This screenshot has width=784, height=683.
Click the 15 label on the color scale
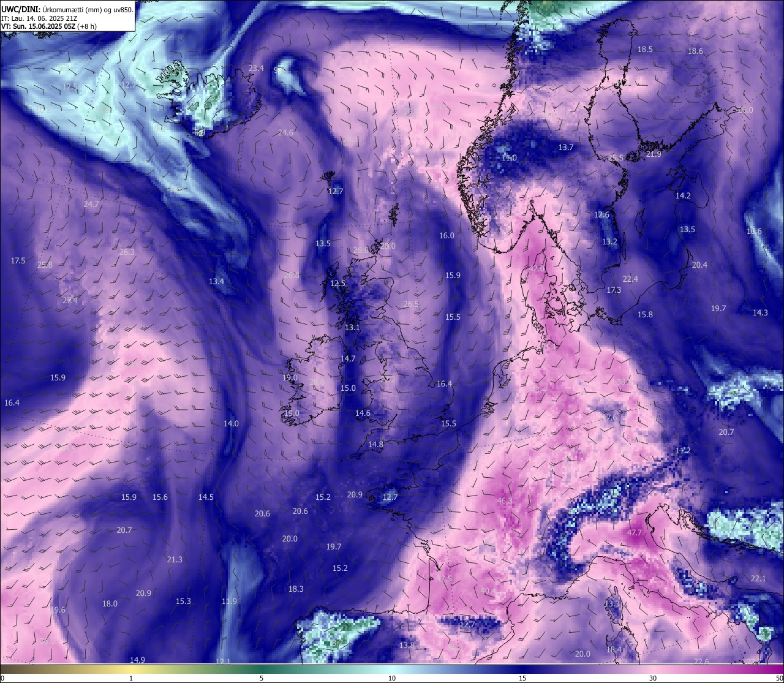tap(522, 678)
